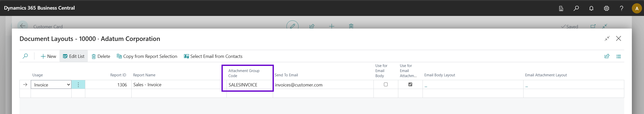Screen dimensions: 644x114
Task: Click Delete in the toolbar
Action: pyautogui.click(x=101, y=56)
